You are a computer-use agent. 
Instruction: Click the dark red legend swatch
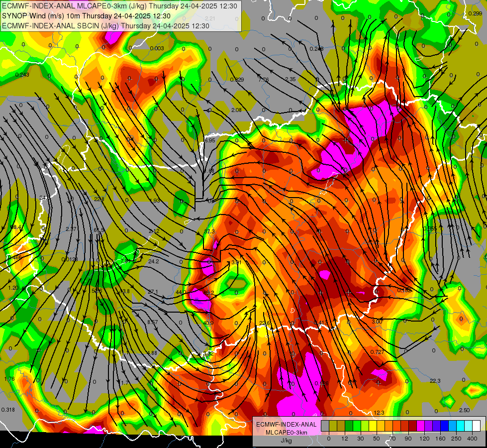point(413,426)
